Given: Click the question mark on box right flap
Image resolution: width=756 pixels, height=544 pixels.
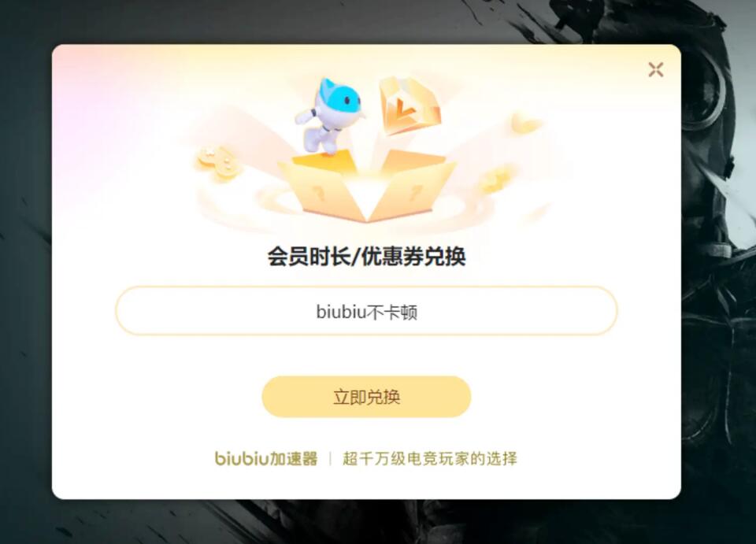Looking at the screenshot, I should [415, 194].
